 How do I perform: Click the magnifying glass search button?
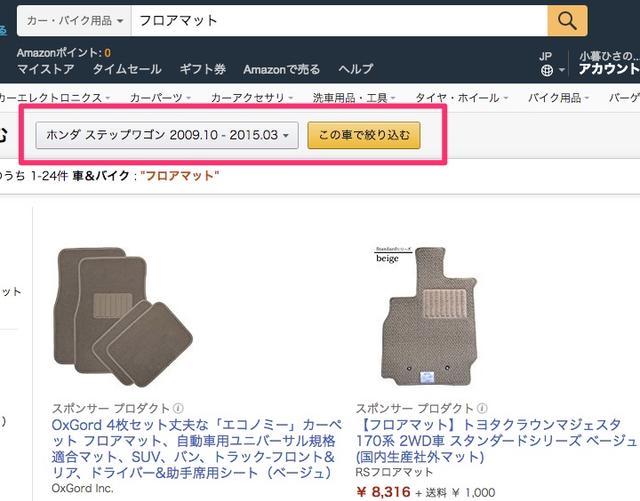(x=567, y=20)
